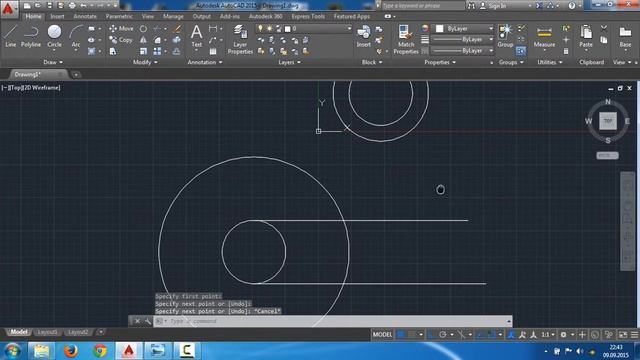640x360 pixels.
Task: Open the Measure utility
Action: click(x=544, y=36)
